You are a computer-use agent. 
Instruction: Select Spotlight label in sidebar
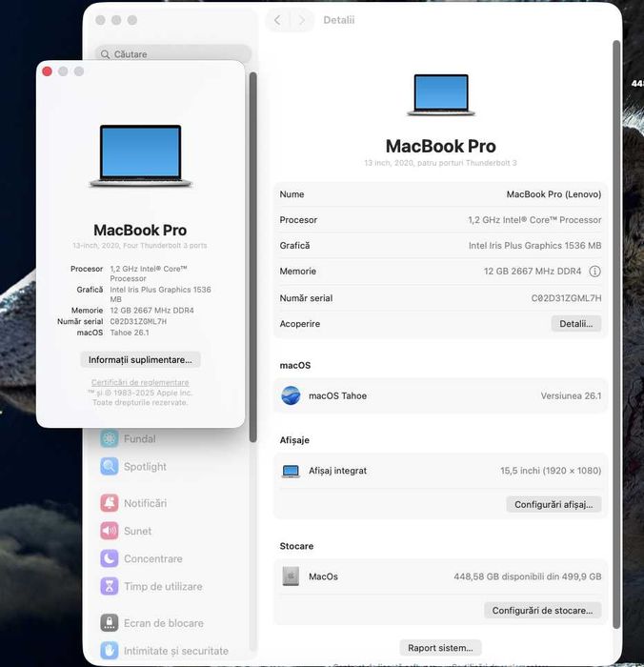(x=145, y=466)
